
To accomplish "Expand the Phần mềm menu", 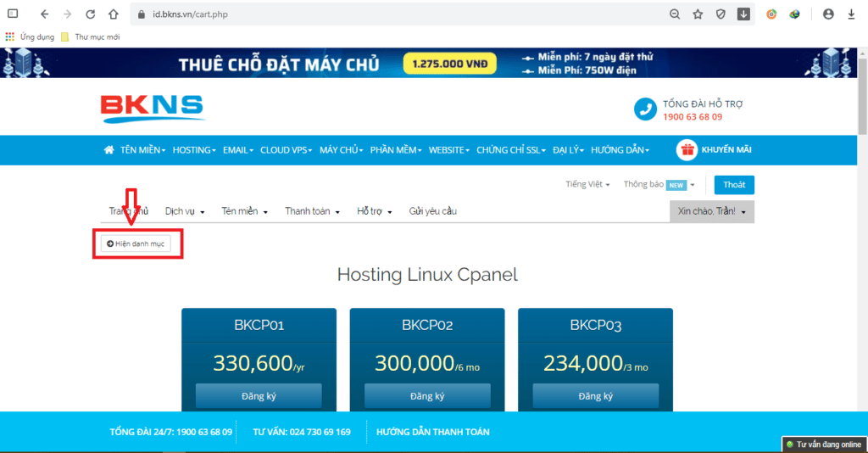I will point(396,150).
